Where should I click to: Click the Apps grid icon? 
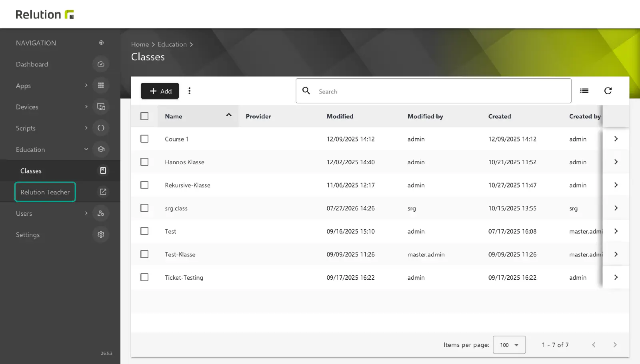[101, 86]
